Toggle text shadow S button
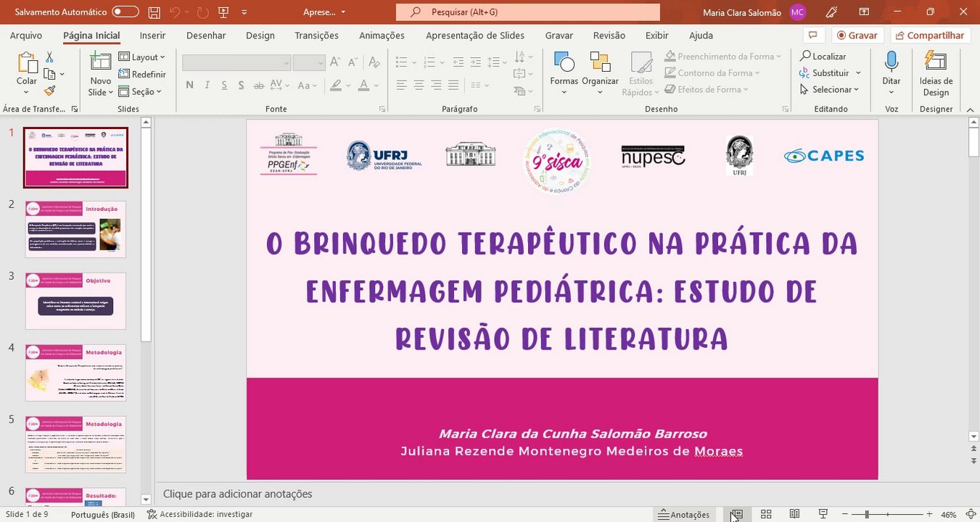 tap(242, 86)
